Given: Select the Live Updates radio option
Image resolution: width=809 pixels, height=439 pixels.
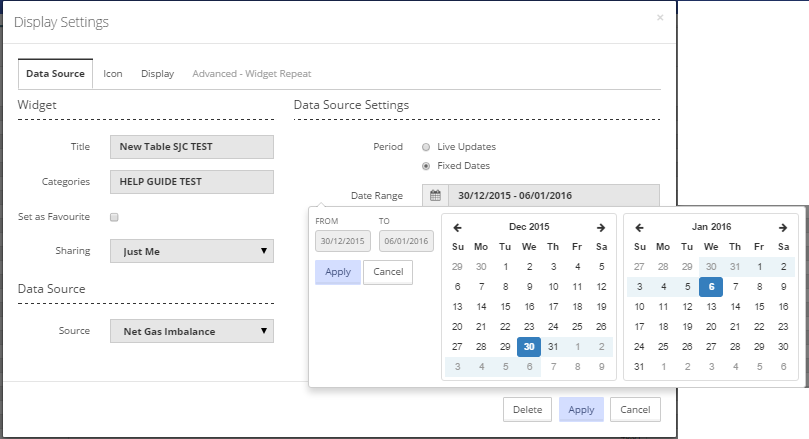Looking at the screenshot, I should point(426,147).
